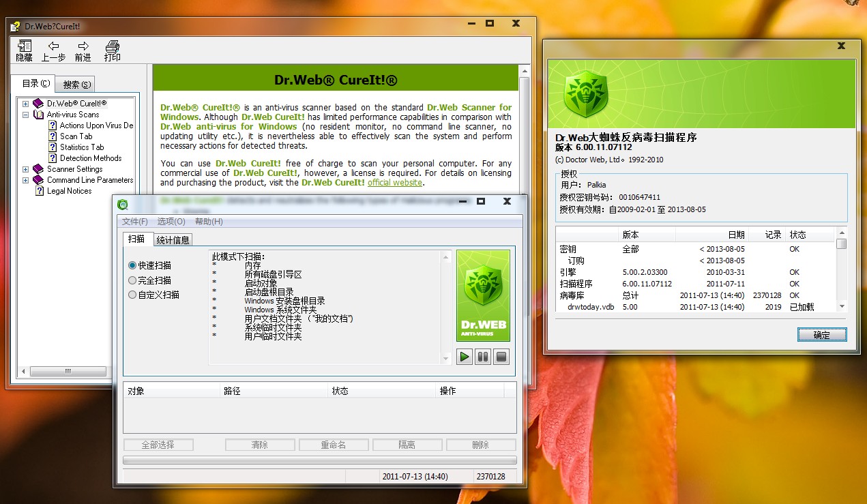867x504 pixels.
Task: Expand Command Line Parameters tree node
Action: point(25,180)
